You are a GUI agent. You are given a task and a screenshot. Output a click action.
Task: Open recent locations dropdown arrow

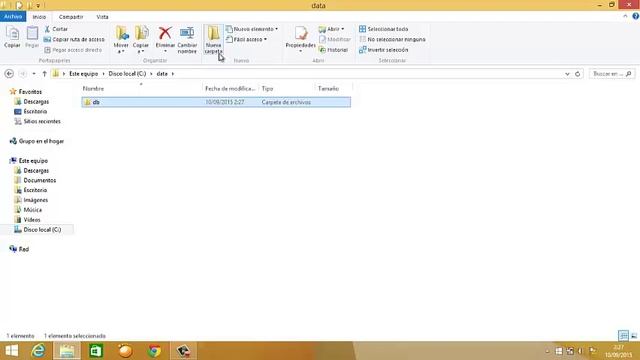pyautogui.click(x=34, y=74)
